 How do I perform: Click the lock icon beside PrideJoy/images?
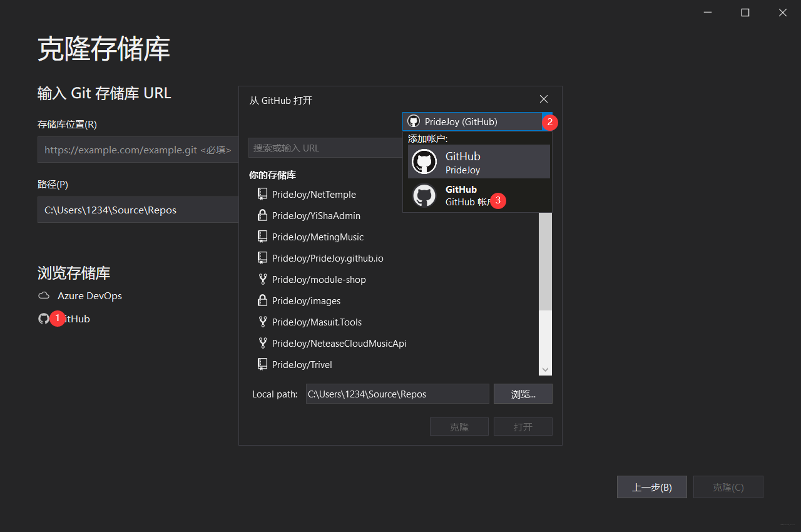(263, 300)
